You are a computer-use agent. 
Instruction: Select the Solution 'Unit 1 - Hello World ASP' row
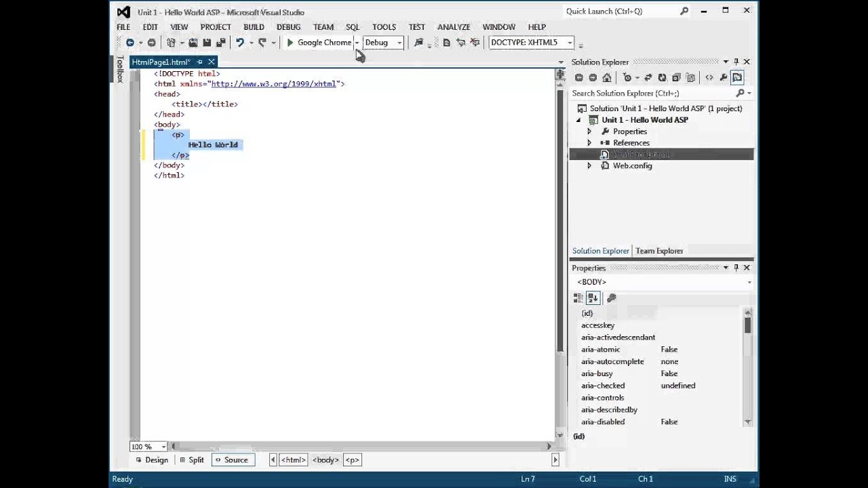coord(661,108)
